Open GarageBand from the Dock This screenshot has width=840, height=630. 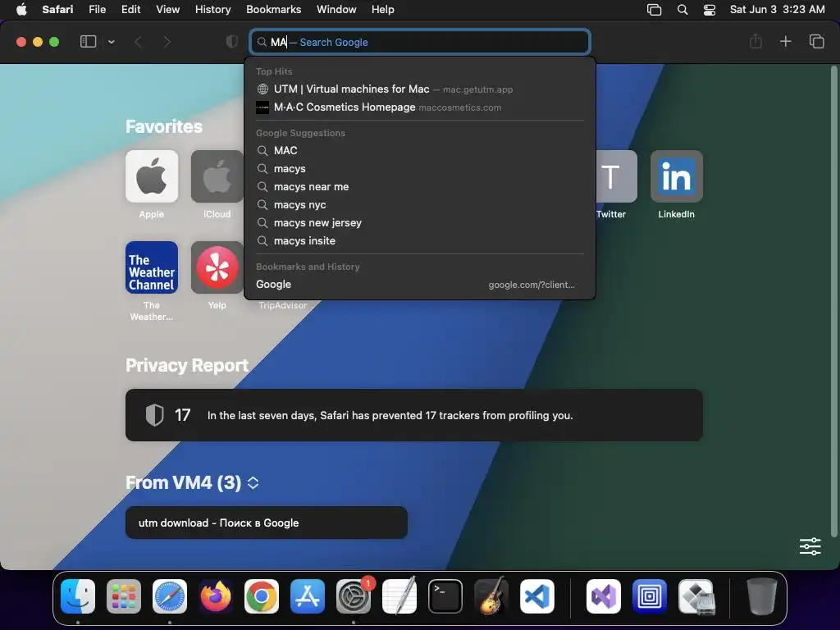491,596
